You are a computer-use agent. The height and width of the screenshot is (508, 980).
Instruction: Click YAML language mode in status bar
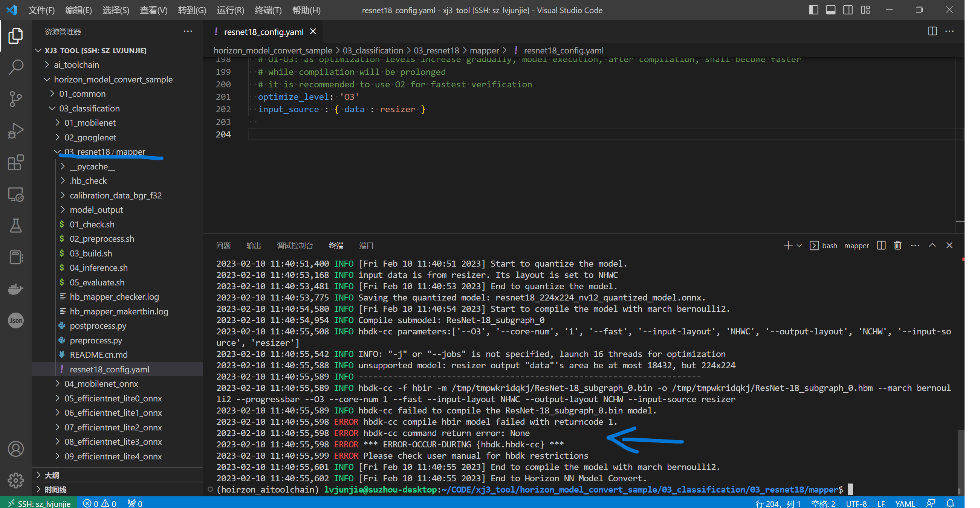[x=905, y=503]
